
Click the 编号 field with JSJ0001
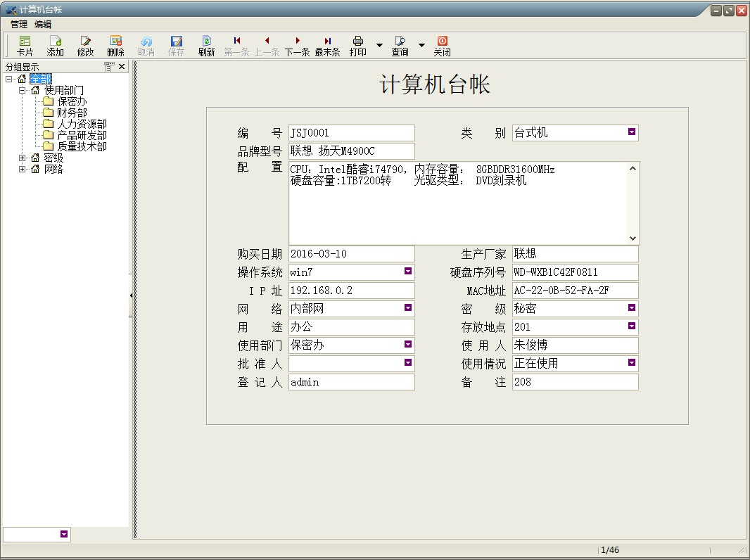[x=352, y=133]
